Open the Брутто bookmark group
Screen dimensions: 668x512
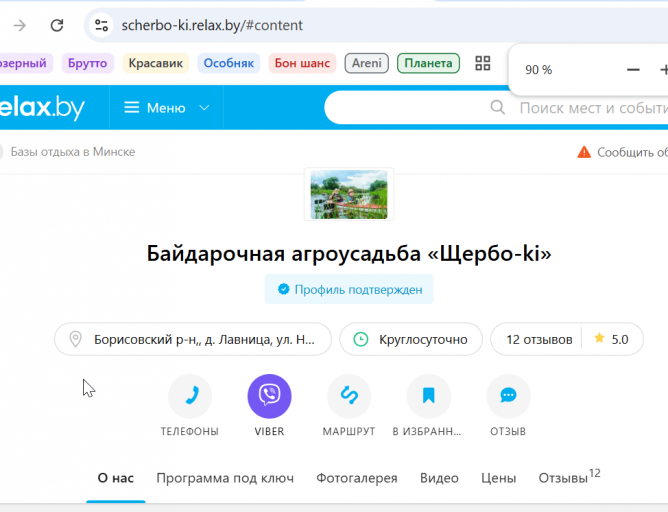coord(88,63)
